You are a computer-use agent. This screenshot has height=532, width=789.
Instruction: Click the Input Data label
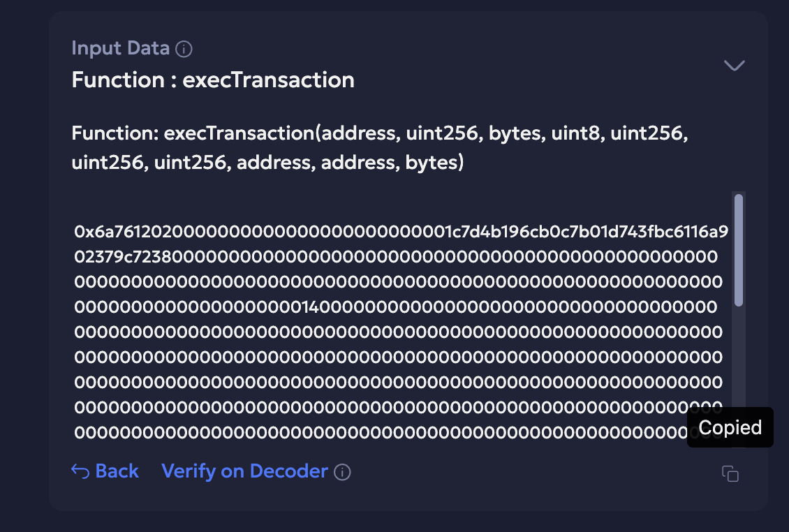[x=120, y=48]
